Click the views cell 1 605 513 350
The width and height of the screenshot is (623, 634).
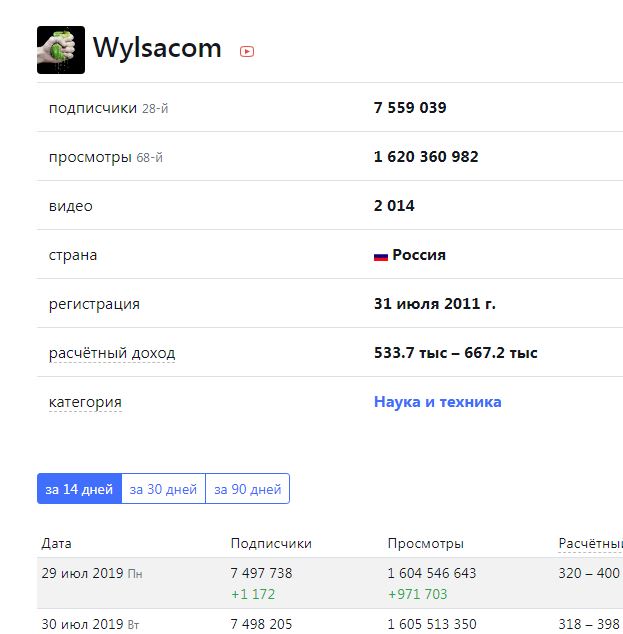pos(432,624)
